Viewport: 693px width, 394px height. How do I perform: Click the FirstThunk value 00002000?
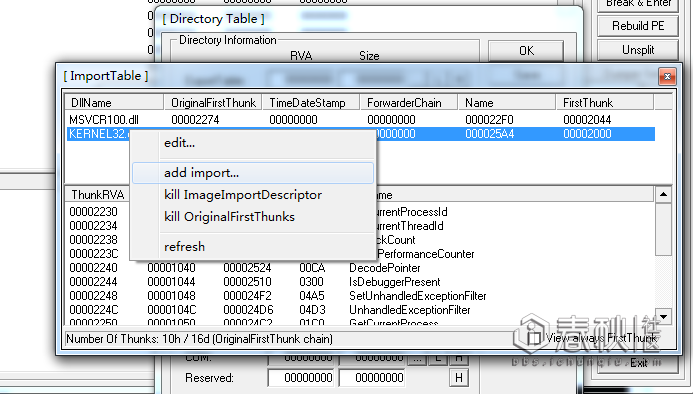pos(587,134)
